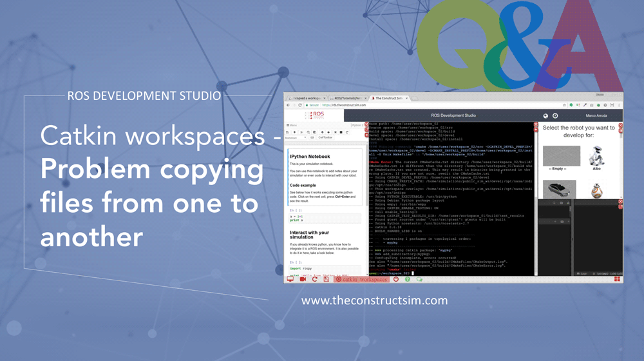Open the notebook Menu hamburger

pos(292,125)
